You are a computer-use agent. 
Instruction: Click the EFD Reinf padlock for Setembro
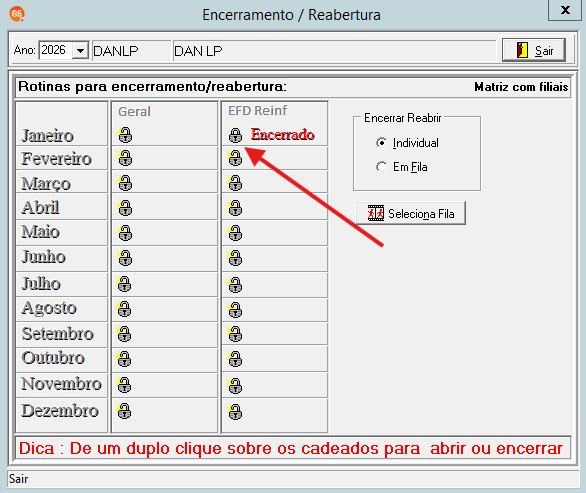tap(235, 334)
